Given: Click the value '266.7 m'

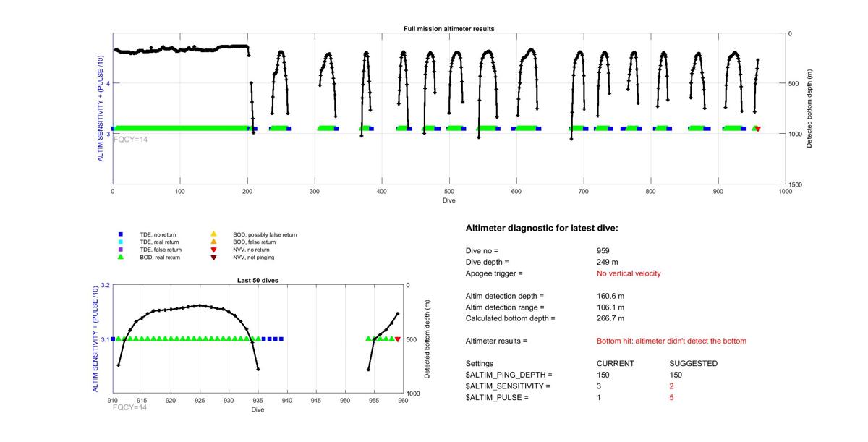Looking at the screenshot, I should coord(610,318).
